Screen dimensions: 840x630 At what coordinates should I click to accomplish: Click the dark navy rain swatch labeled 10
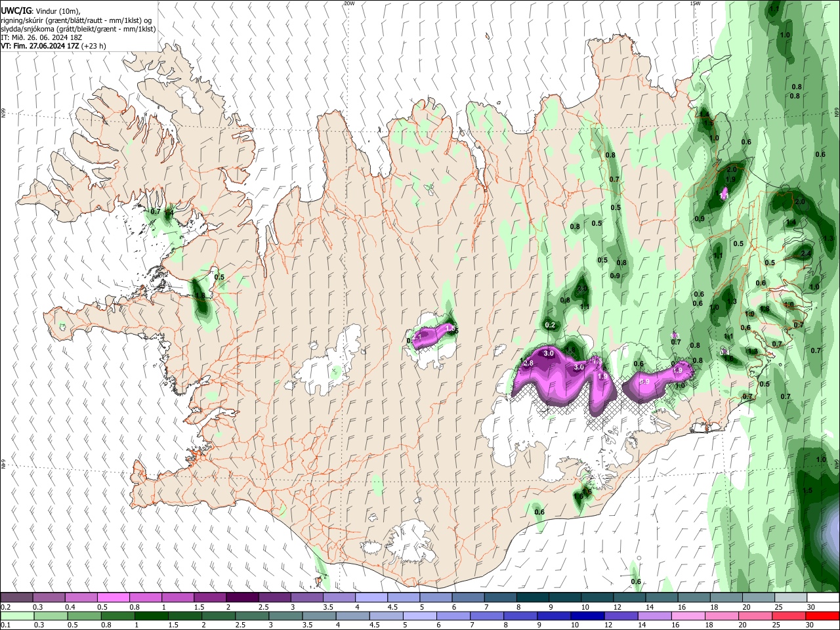pyautogui.click(x=587, y=616)
